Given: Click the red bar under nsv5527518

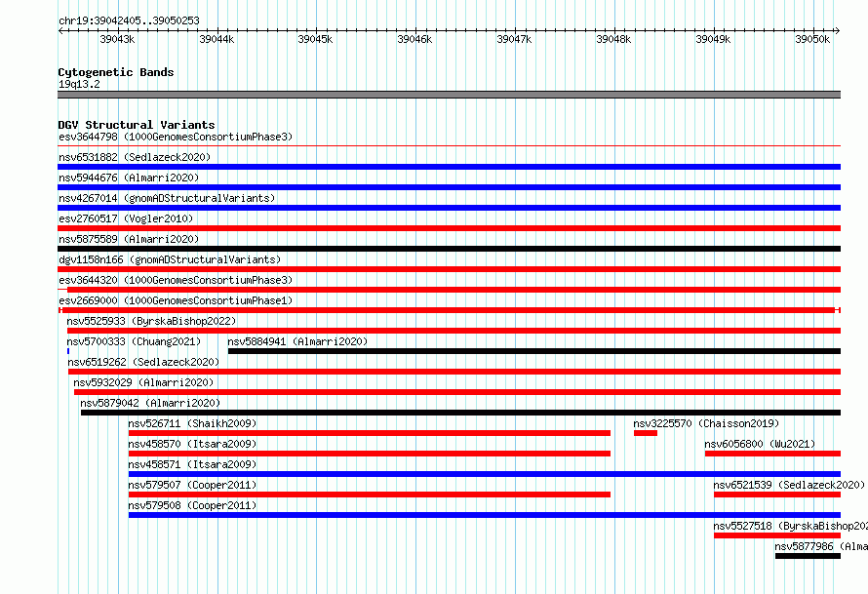Looking at the screenshot, I should click(777, 535).
